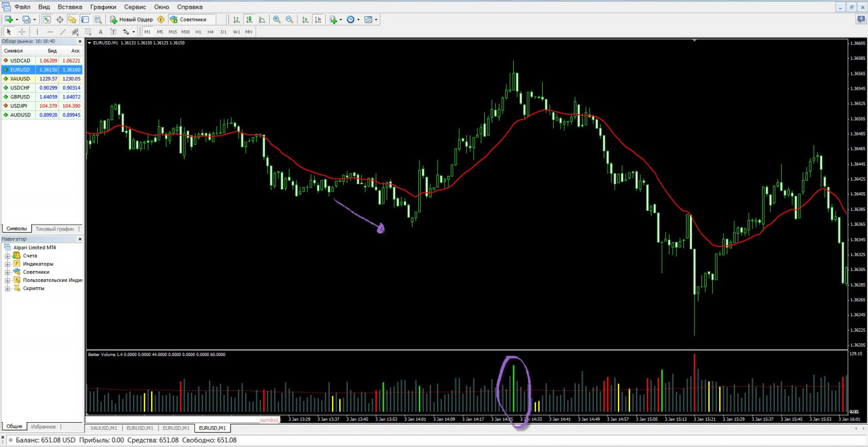The width and height of the screenshot is (868, 447).
Task: Open the Profiles icon in the toolbar
Action: [26, 20]
